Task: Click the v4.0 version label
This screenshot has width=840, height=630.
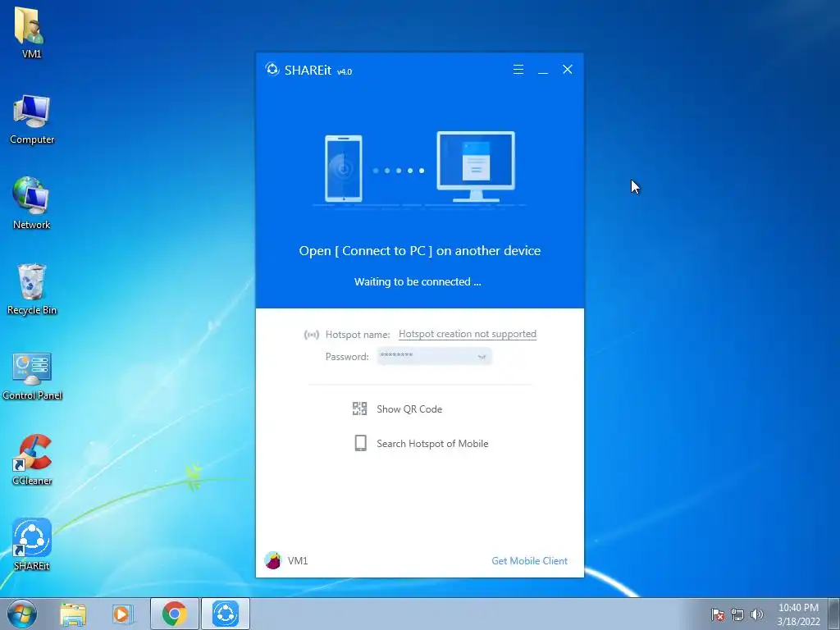Action: 345,72
